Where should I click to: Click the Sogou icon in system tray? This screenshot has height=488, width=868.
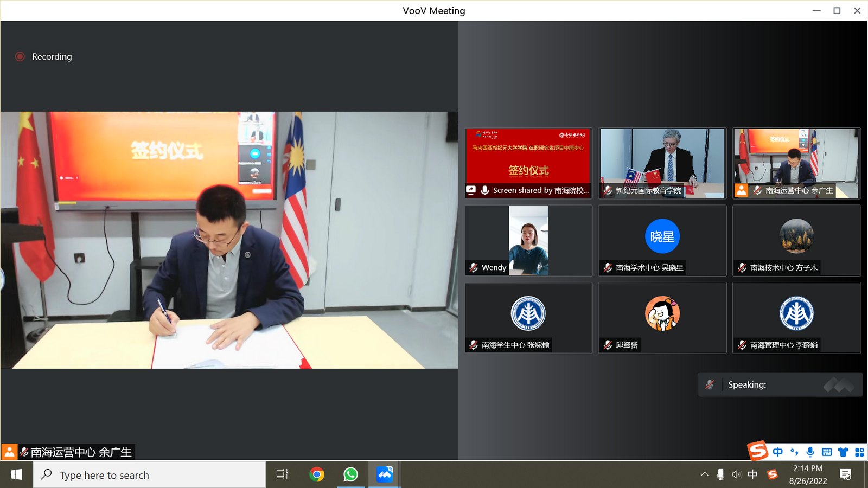[x=773, y=474]
